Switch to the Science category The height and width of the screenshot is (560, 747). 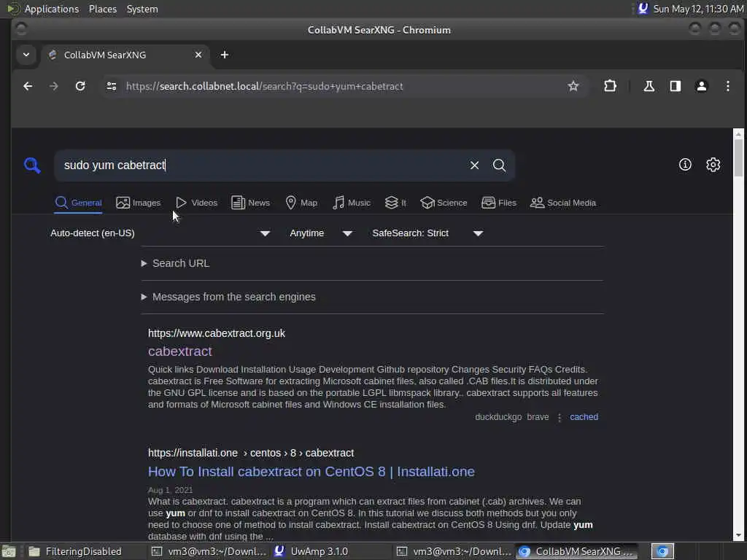(444, 203)
